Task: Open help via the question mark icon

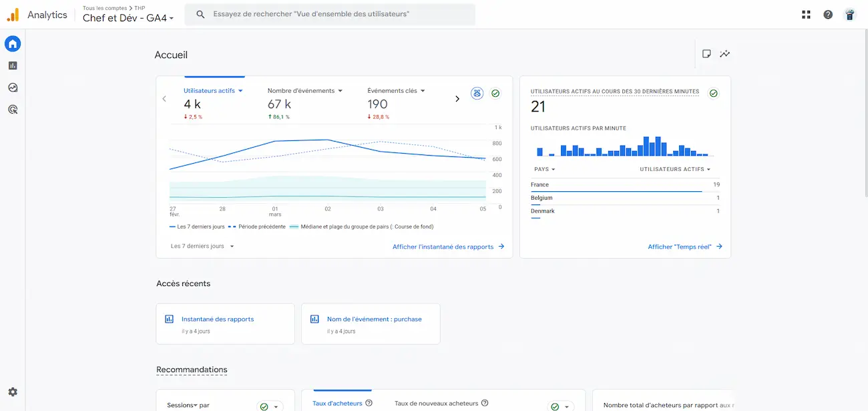Action: click(x=828, y=13)
